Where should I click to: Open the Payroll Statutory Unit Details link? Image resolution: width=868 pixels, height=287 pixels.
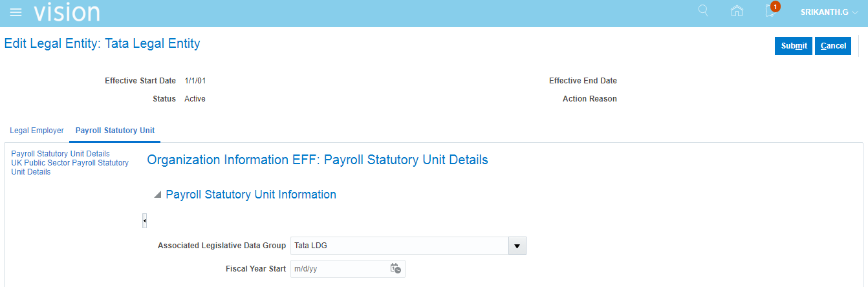point(60,154)
